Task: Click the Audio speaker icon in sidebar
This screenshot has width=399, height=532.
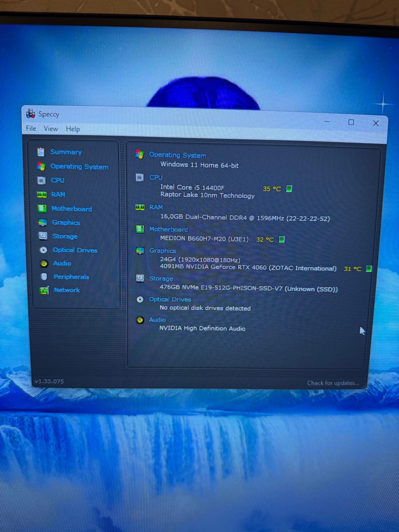Action: click(44, 263)
